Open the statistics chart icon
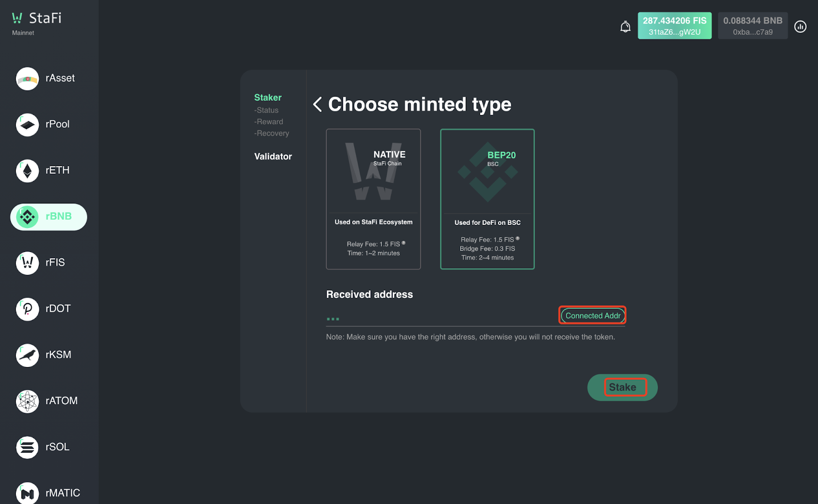Viewport: 818px width, 504px height. point(801,27)
